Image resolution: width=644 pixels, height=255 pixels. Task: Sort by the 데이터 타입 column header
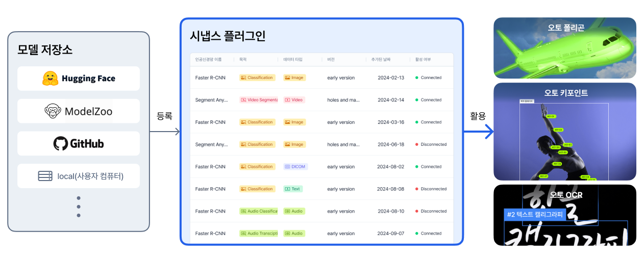coord(293,60)
